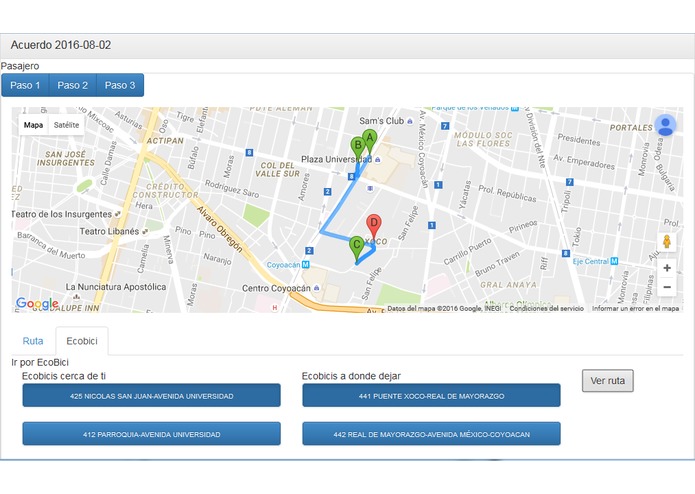Select 441 Puente Xoco-Real de Mayorazgo station
The width and height of the screenshot is (695, 494).
[x=431, y=396]
